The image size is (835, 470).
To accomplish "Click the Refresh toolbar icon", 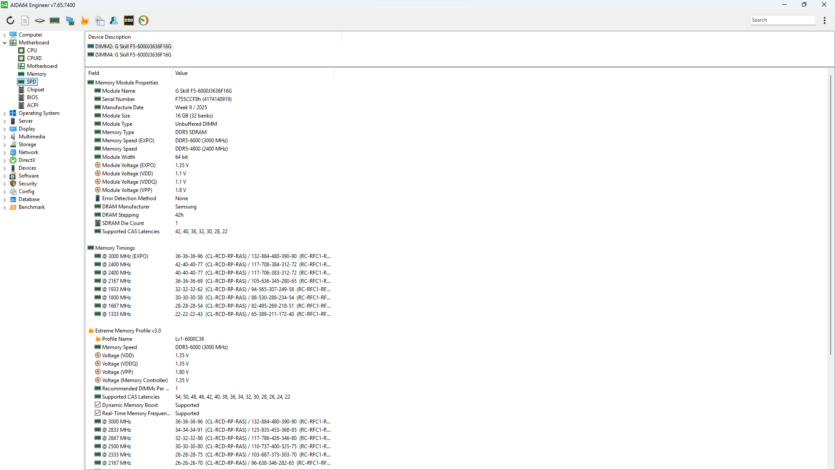I will [10, 21].
